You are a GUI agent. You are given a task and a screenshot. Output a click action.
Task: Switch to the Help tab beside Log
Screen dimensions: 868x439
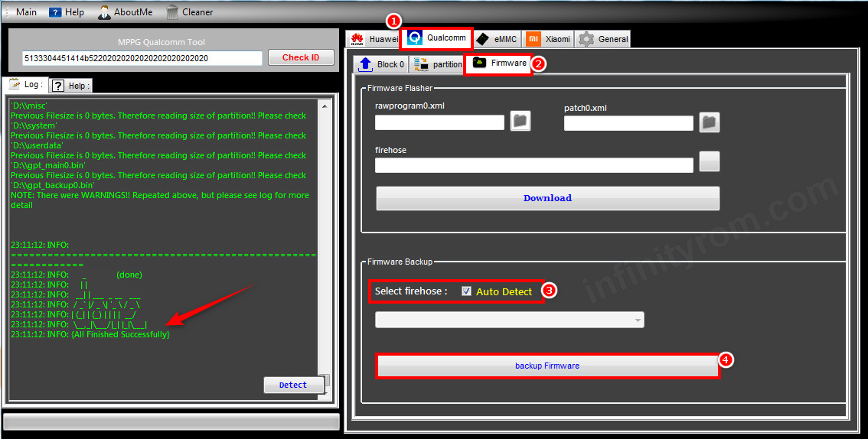(71, 86)
